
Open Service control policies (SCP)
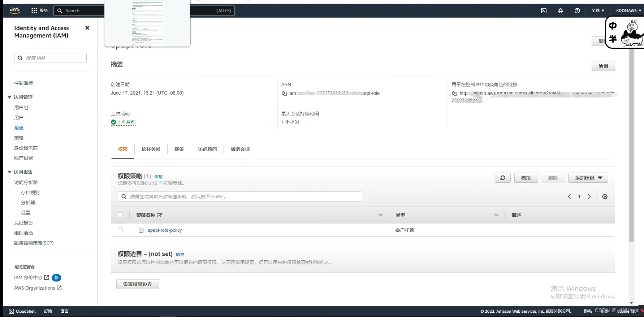click(34, 243)
